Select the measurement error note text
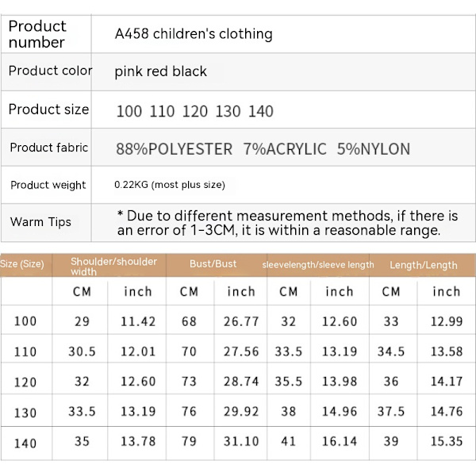476x476 pixels. pyautogui.click(x=288, y=223)
